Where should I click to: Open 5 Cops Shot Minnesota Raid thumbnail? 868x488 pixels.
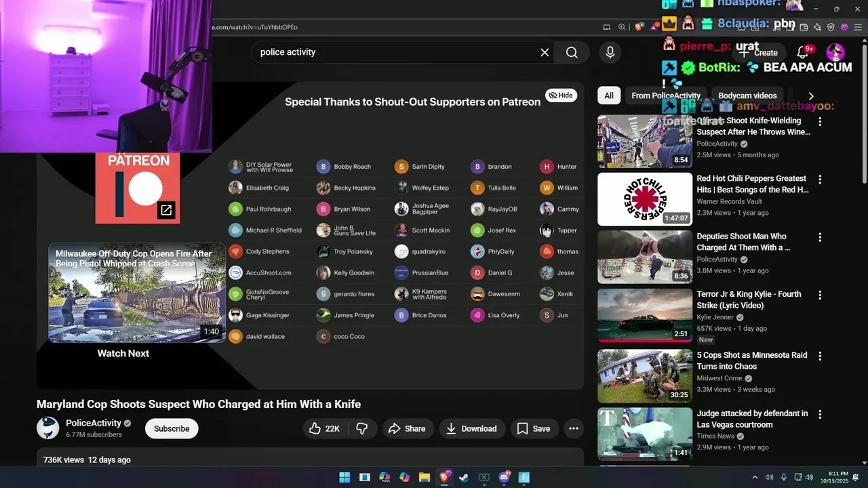coord(645,376)
